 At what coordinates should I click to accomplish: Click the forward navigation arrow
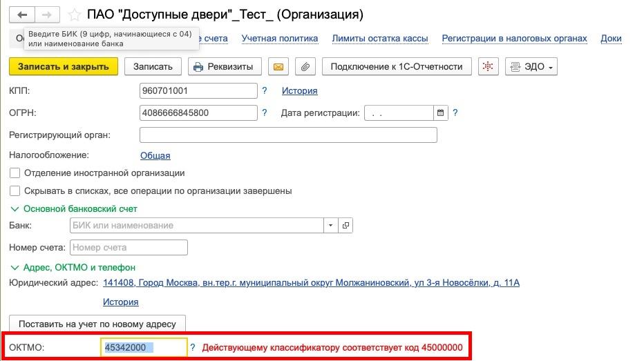(x=47, y=14)
